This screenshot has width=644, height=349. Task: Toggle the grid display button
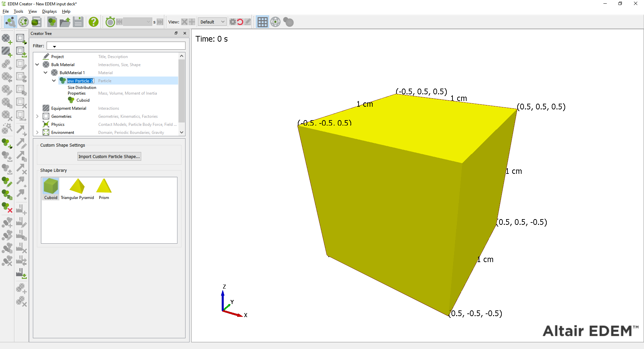[x=262, y=22]
